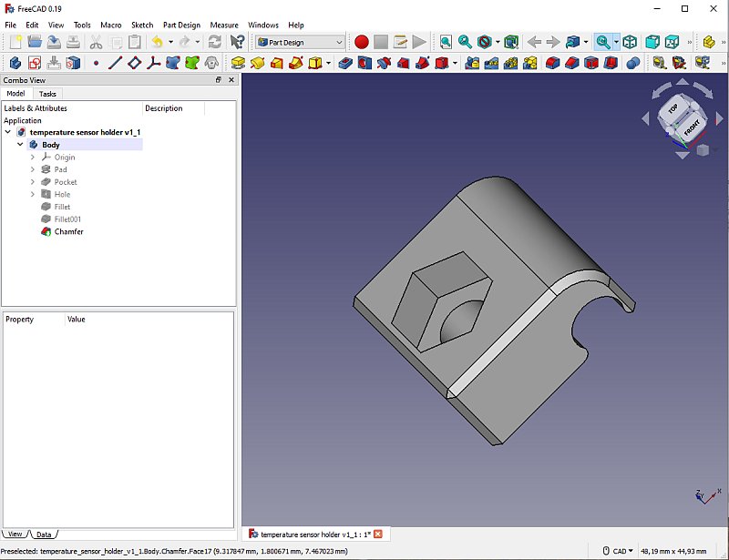Viewport: 729px width, 560px height.
Task: Click the Hole tool icon
Action: [x=364, y=63]
